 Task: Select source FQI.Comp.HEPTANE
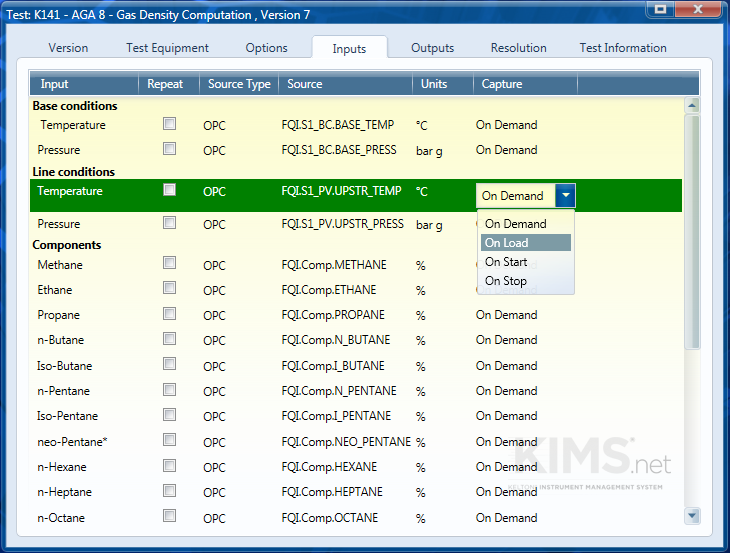point(332,492)
